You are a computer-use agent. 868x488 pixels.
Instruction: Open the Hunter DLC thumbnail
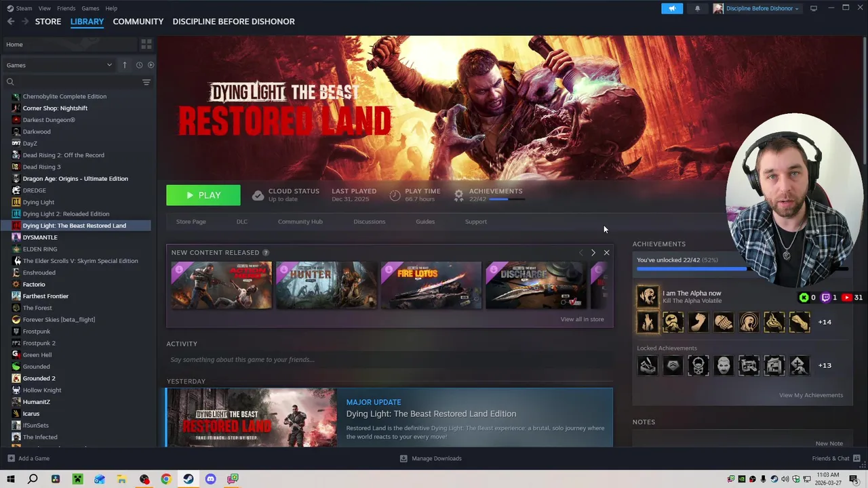click(326, 285)
